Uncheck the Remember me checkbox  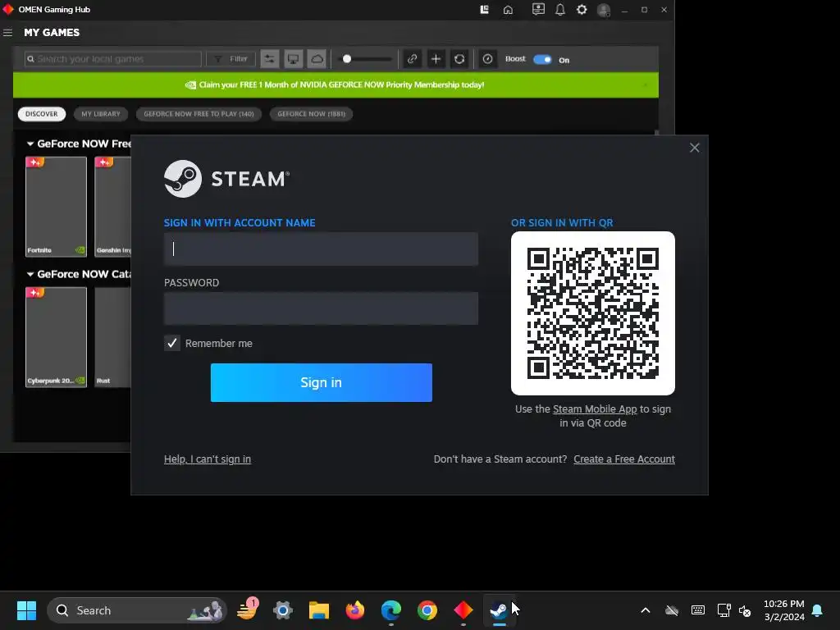pyautogui.click(x=172, y=344)
